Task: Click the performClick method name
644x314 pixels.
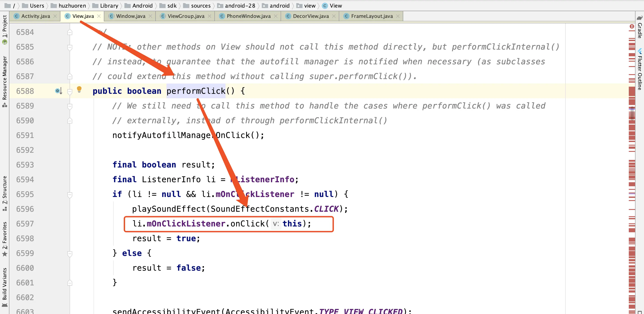Action: tap(196, 91)
